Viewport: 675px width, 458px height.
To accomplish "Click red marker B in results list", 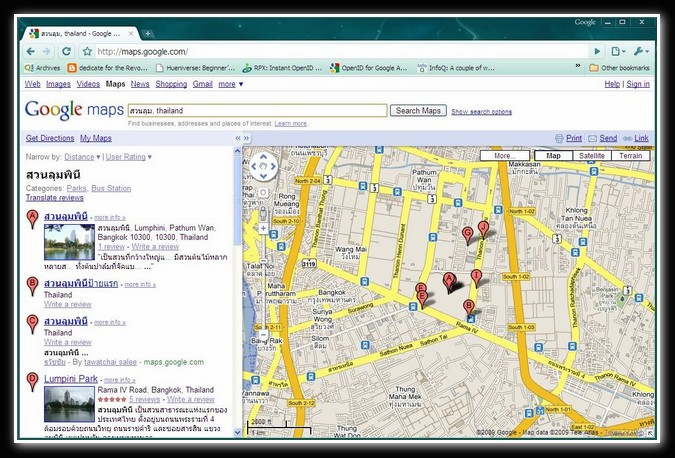I will click(x=32, y=286).
